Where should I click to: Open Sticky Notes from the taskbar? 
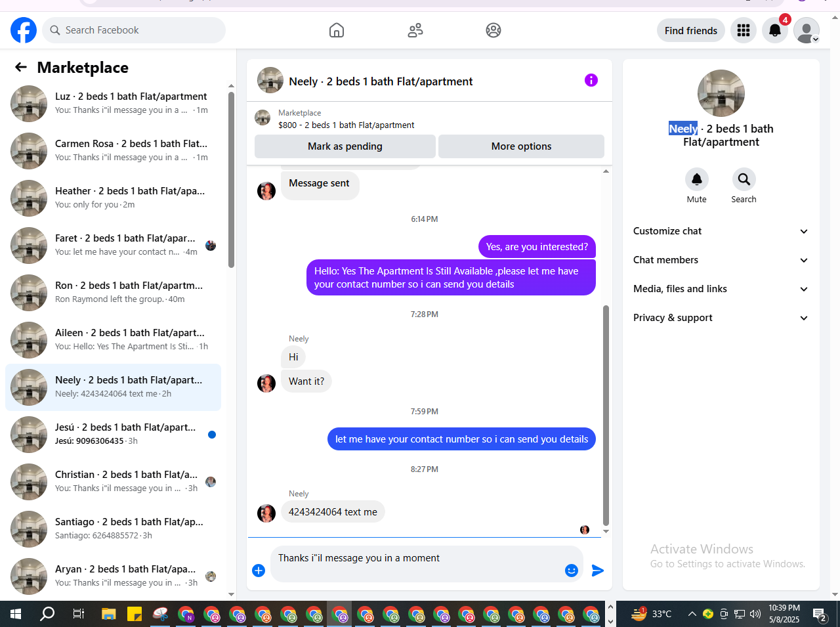(x=135, y=615)
